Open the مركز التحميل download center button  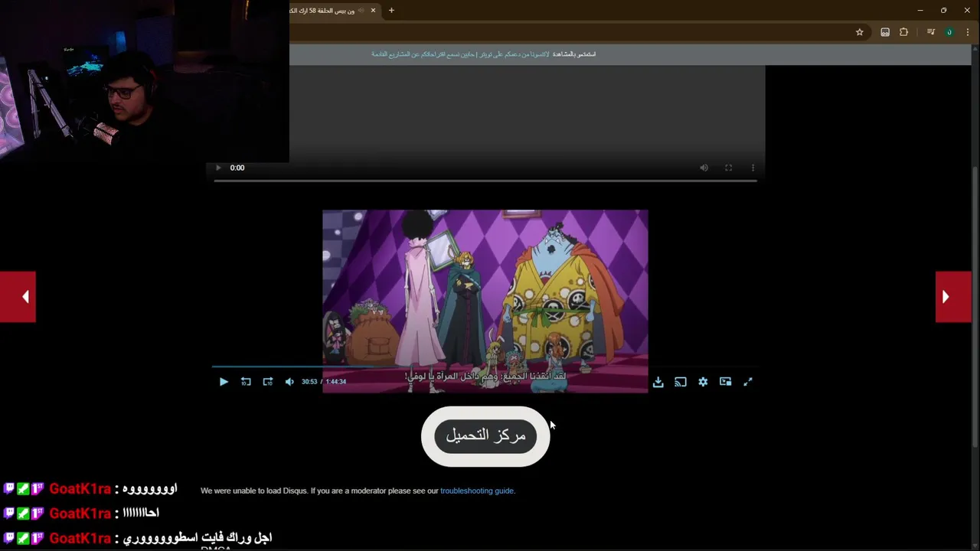pos(485,435)
